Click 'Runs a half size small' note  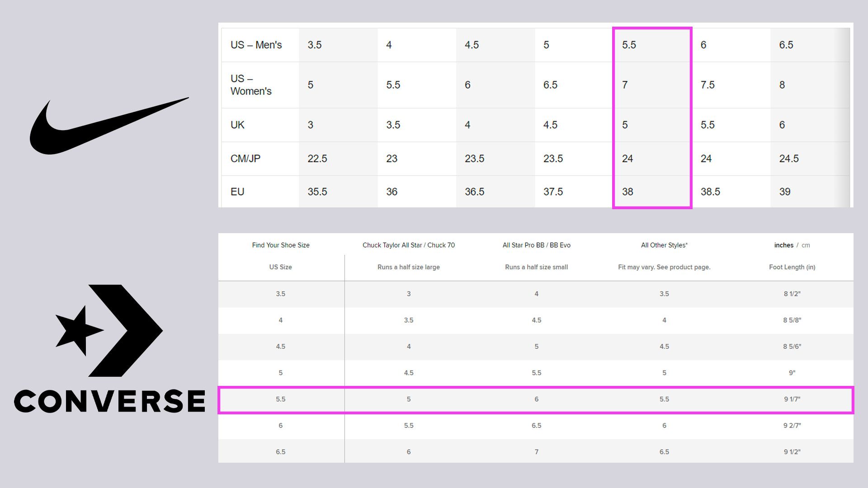tap(537, 267)
